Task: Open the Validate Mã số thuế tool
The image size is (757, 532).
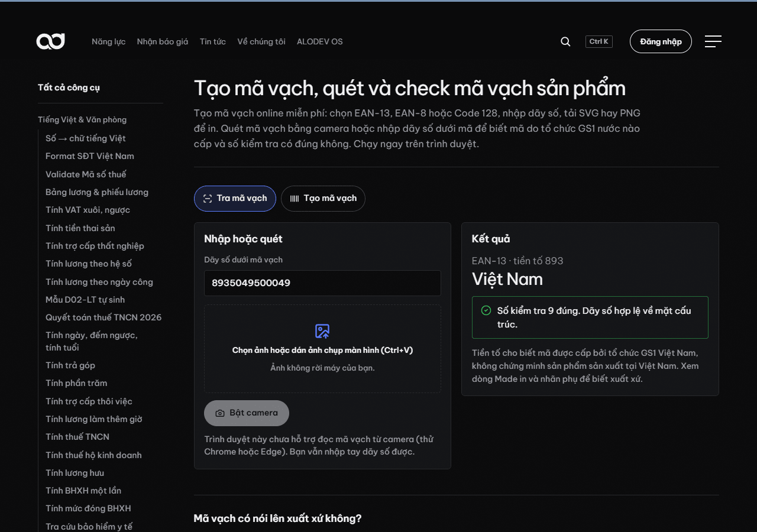Action: [x=86, y=174]
